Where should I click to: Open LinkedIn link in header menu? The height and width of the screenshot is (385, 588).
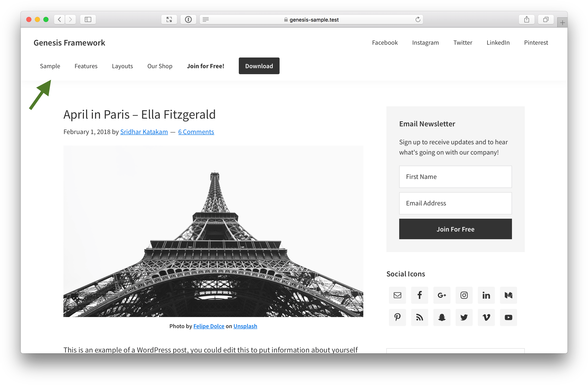(x=498, y=43)
